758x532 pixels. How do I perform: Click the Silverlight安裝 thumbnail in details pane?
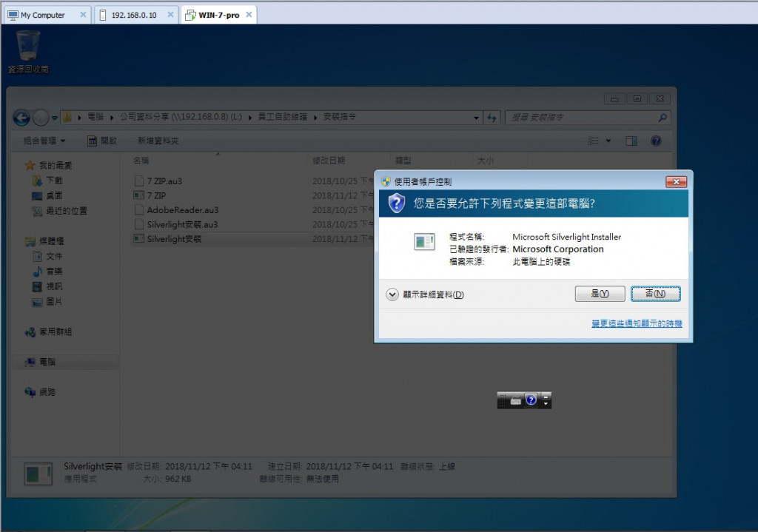pyautogui.click(x=38, y=473)
